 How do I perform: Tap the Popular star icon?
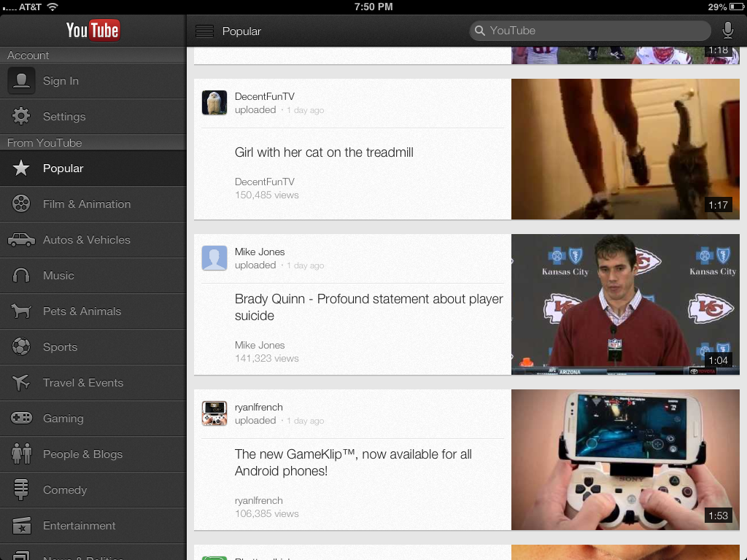tap(21, 168)
